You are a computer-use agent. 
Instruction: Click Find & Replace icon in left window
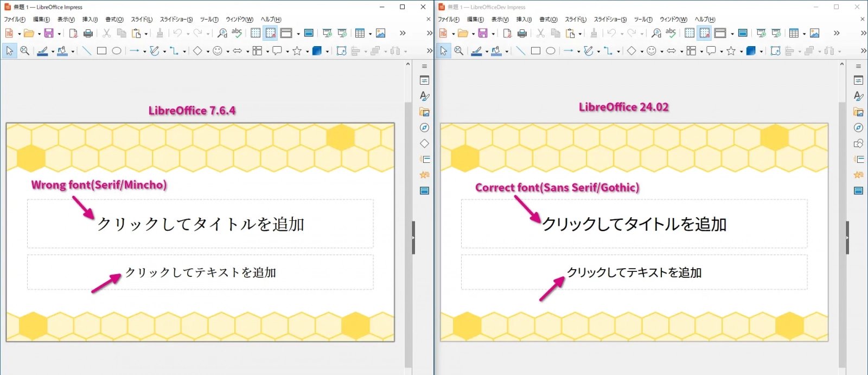[222, 33]
